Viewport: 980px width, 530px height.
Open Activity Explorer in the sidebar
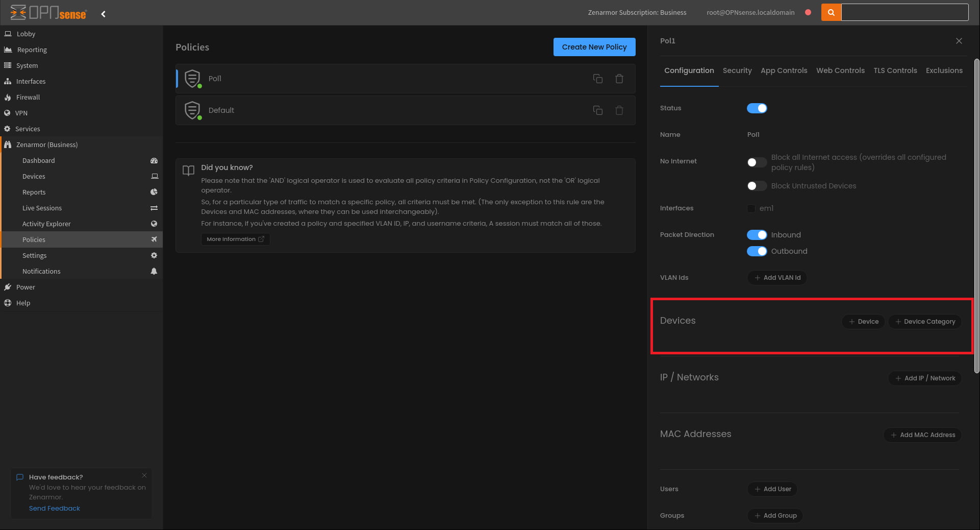pos(46,224)
